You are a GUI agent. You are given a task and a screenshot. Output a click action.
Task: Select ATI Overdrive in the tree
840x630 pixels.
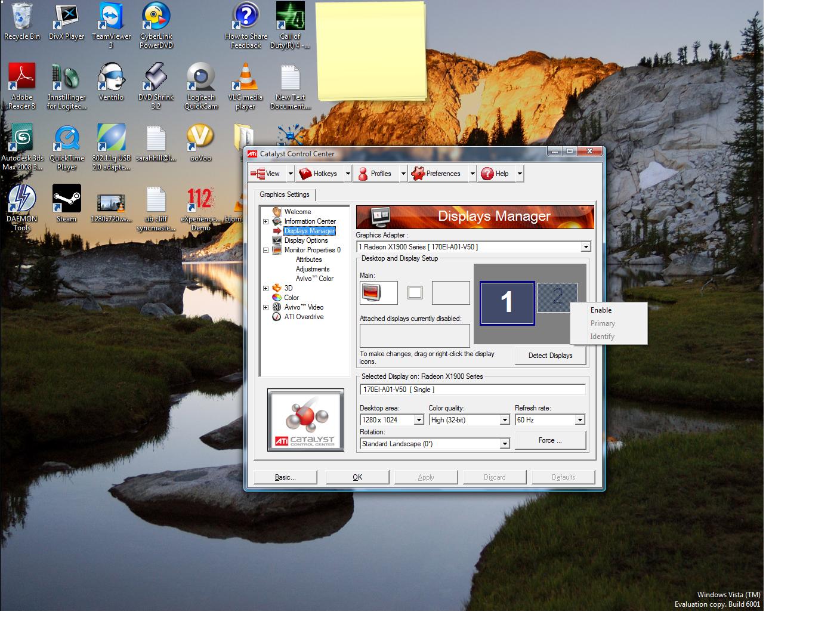304,317
